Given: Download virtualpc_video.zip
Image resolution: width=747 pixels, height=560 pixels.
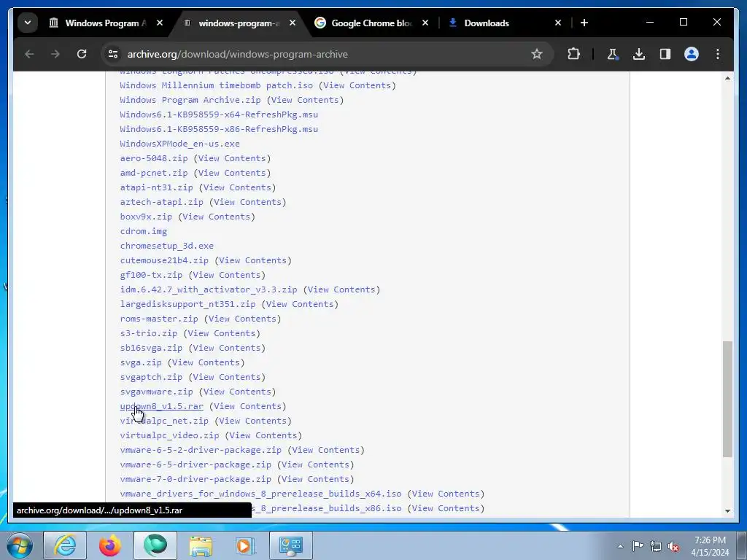Looking at the screenshot, I should coord(169,436).
